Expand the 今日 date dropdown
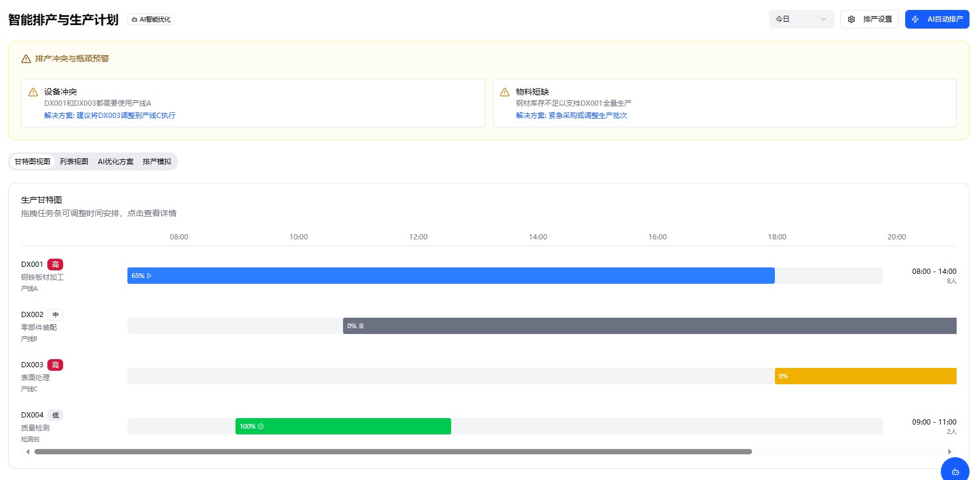980x480 pixels. coord(801,19)
